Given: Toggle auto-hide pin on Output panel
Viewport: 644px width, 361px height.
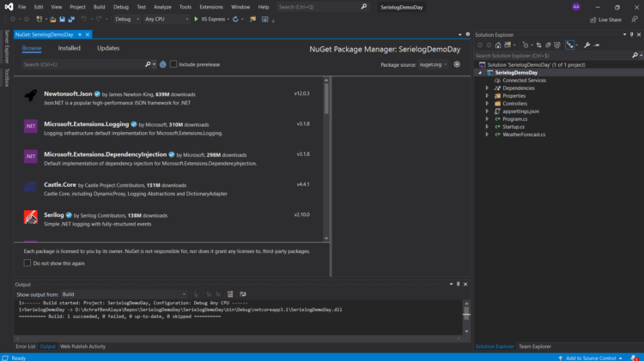Looking at the screenshot, I should (x=458, y=285).
